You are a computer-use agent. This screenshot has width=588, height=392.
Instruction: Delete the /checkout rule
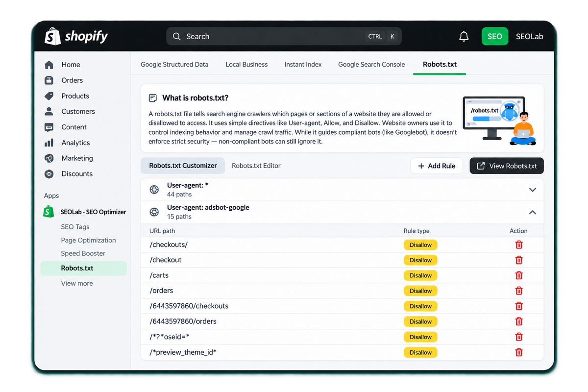(519, 260)
